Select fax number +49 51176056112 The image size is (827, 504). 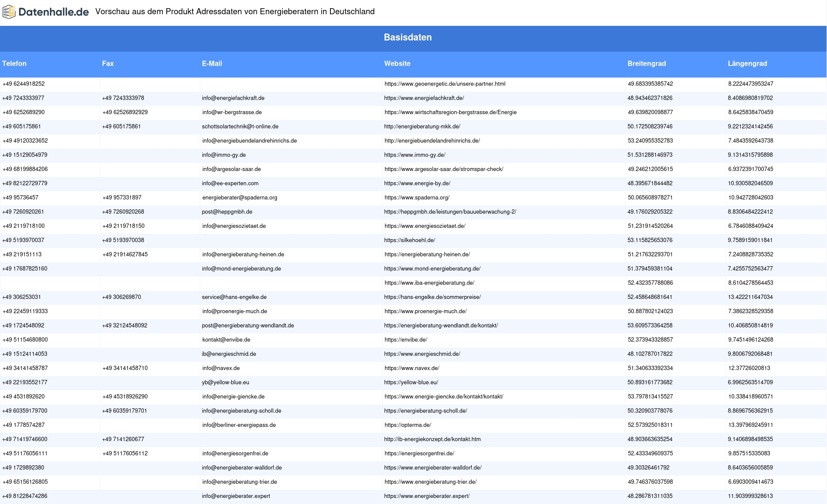[125, 454]
